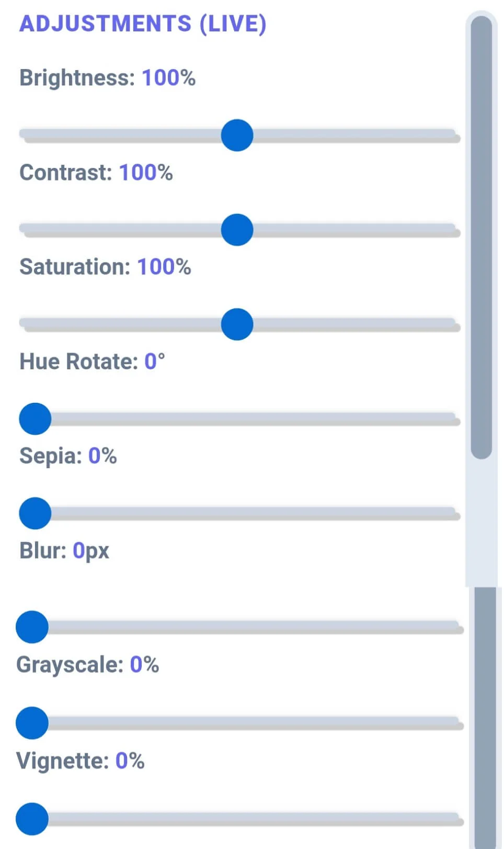Click the Brightness slider handle
Viewport: 504px width, 849px height.
(x=237, y=135)
